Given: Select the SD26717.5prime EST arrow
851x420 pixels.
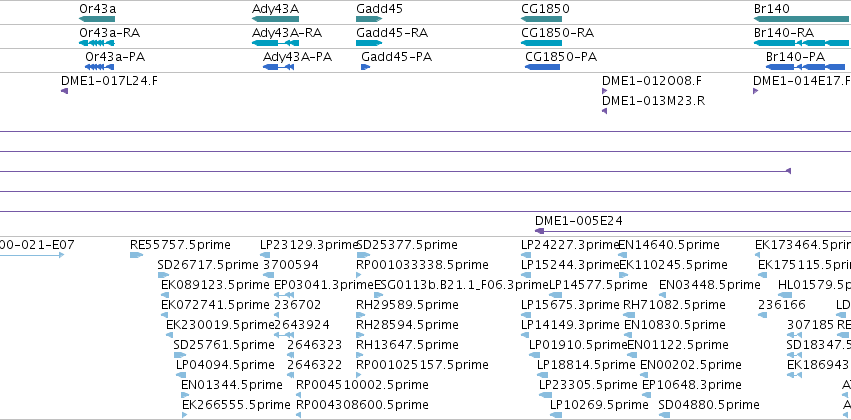Looking at the screenshot, I should pyautogui.click(x=163, y=275).
